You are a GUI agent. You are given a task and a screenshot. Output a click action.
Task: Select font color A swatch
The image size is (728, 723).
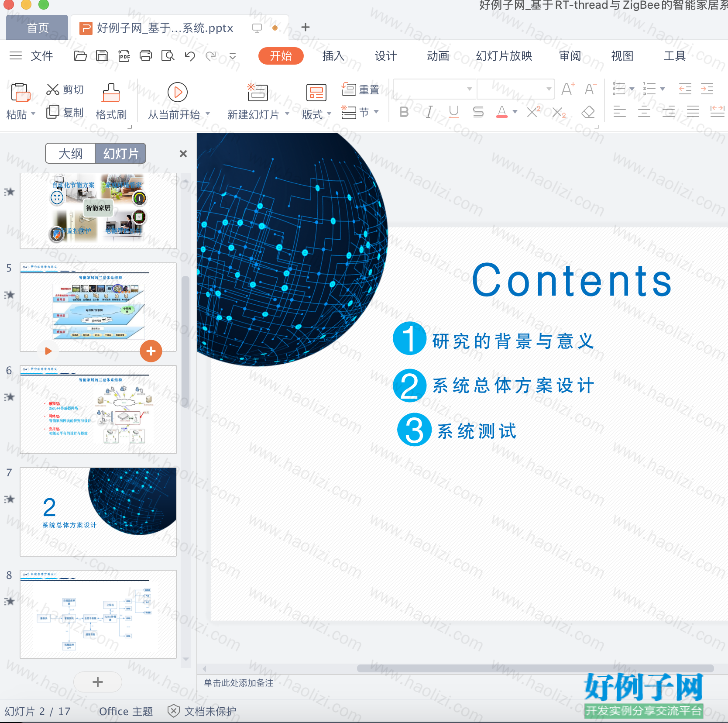[x=502, y=112]
